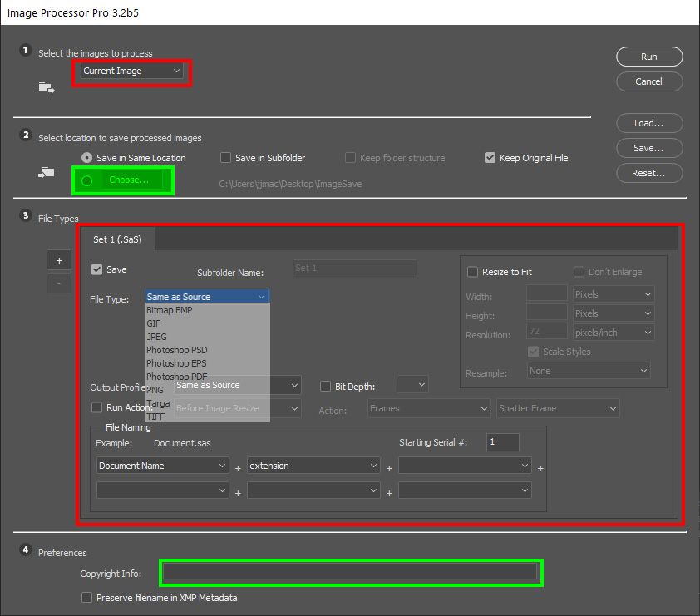This screenshot has height=616, width=700.
Task: Open the Width units Pixels dropdown
Action: (x=614, y=294)
